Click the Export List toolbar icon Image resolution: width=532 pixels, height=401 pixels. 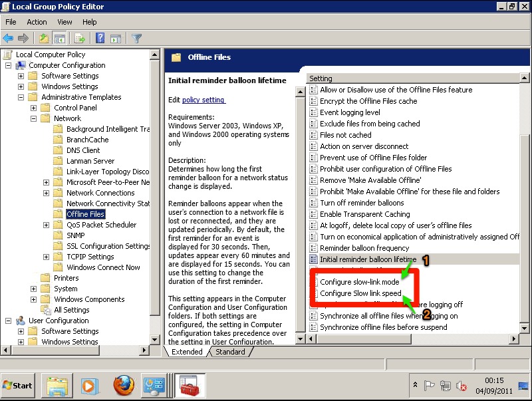coord(80,39)
